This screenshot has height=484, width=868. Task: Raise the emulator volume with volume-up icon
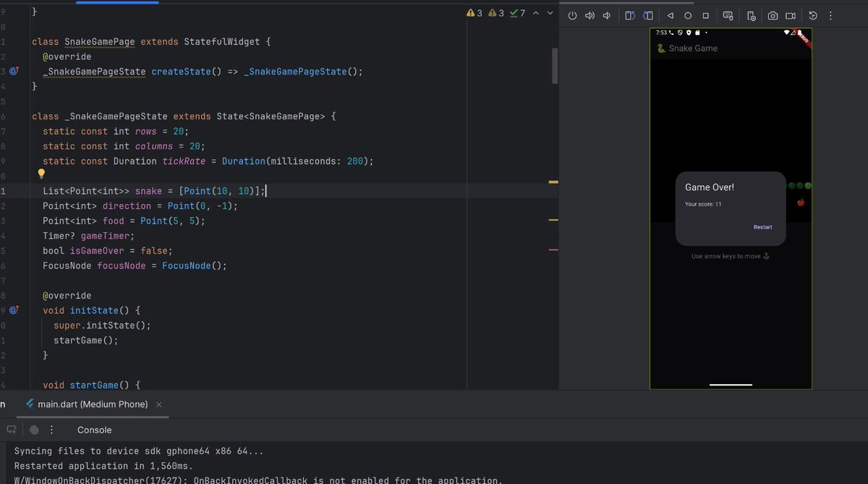click(x=590, y=16)
